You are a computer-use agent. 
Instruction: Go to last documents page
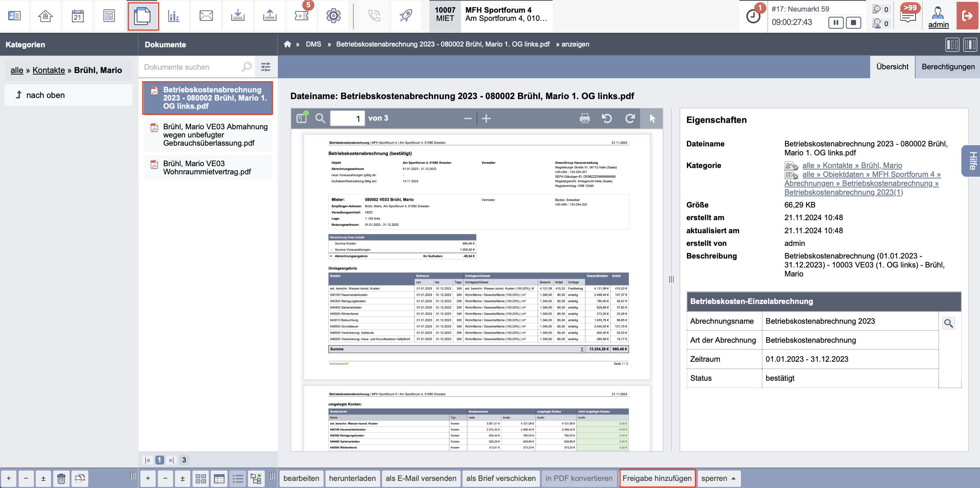coord(171,460)
